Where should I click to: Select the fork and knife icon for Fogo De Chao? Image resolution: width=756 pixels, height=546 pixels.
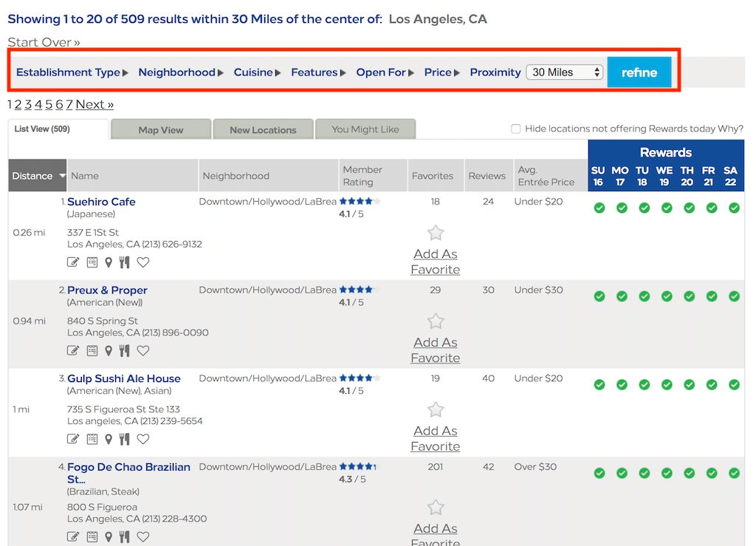[124, 536]
